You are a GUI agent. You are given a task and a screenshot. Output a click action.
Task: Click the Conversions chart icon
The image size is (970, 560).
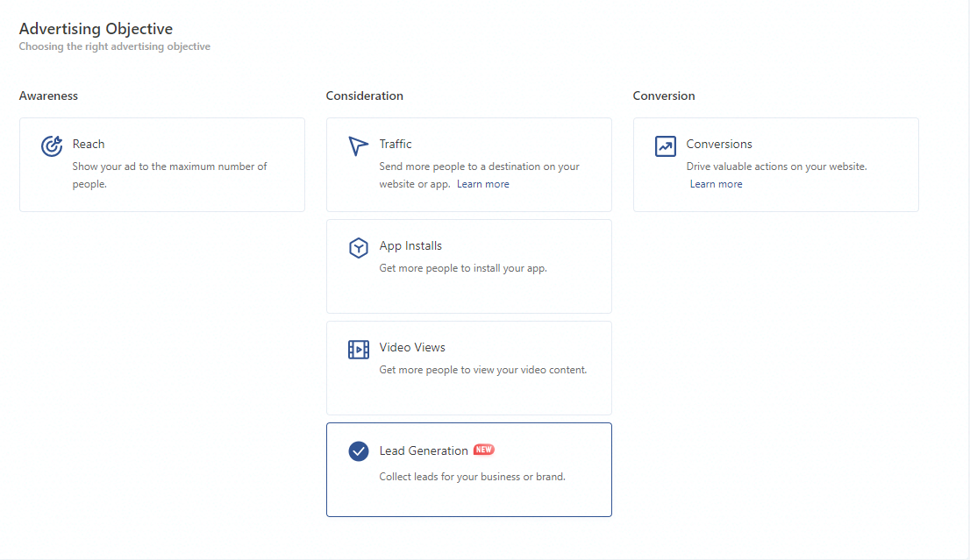coord(666,146)
